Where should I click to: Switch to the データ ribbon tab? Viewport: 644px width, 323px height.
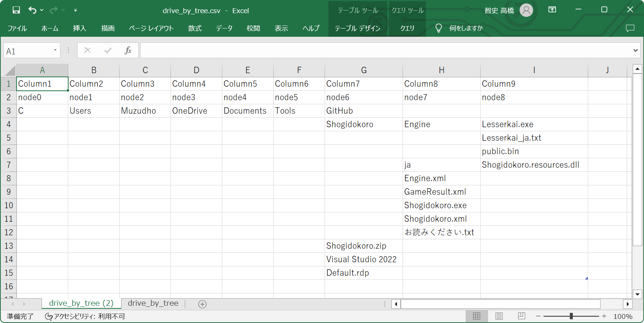[224, 28]
